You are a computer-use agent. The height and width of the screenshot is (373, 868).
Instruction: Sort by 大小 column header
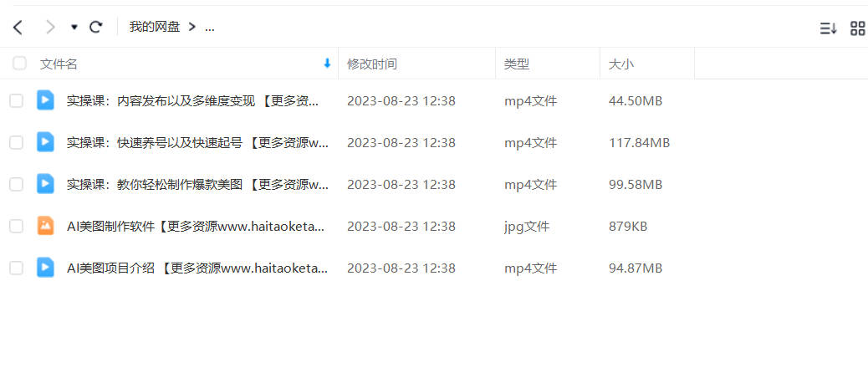pyautogui.click(x=621, y=64)
